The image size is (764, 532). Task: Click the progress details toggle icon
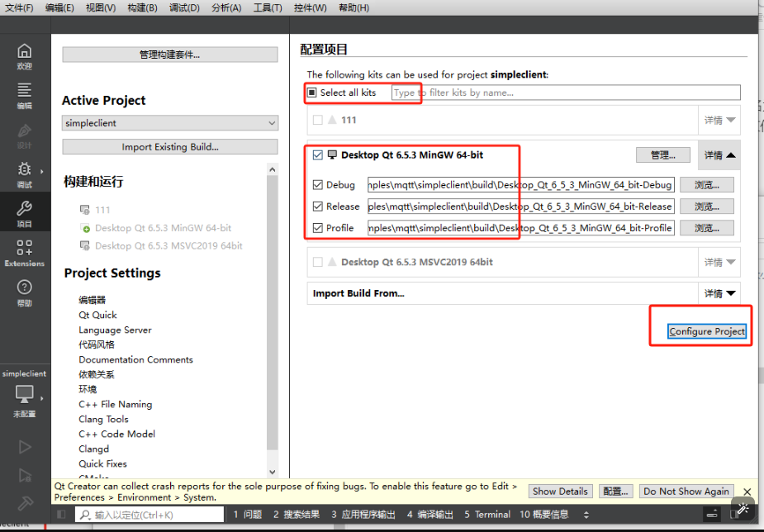pyautogui.click(x=712, y=514)
